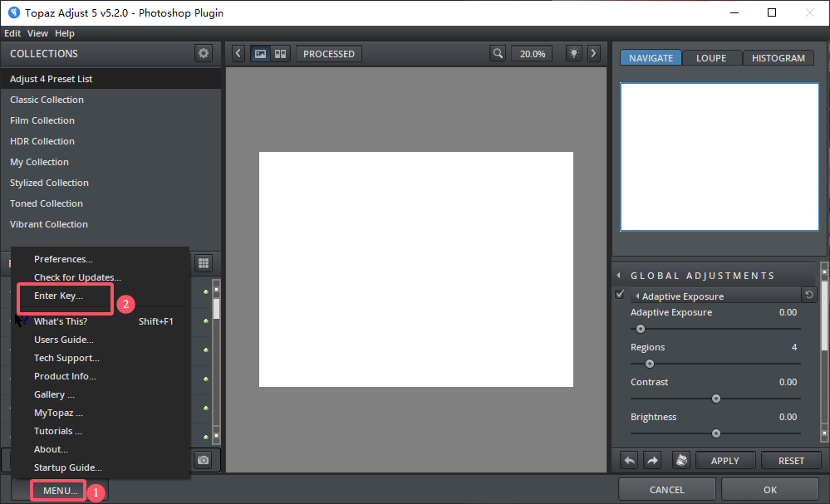Open the Help menu

65,33
